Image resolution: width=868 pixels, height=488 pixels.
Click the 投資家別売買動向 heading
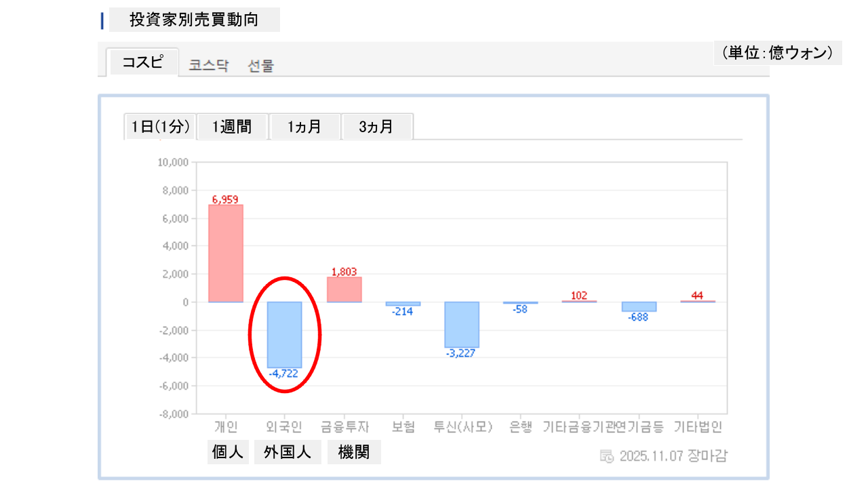point(194,20)
